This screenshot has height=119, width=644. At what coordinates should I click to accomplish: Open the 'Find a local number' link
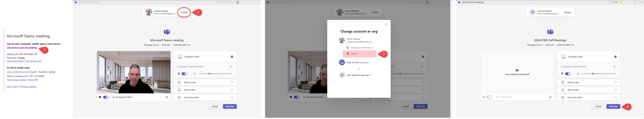[x=17, y=80]
